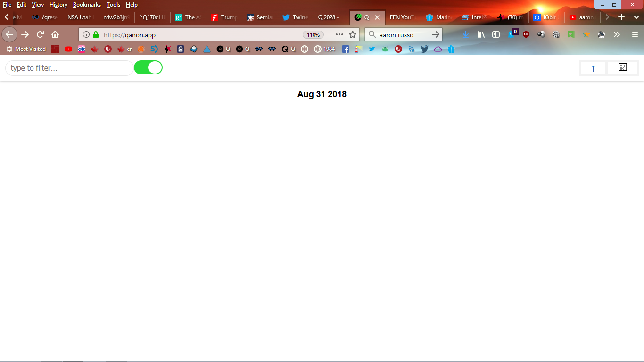644x362 pixels.
Task: Switch off the green filter toggle
Action: pyautogui.click(x=148, y=68)
